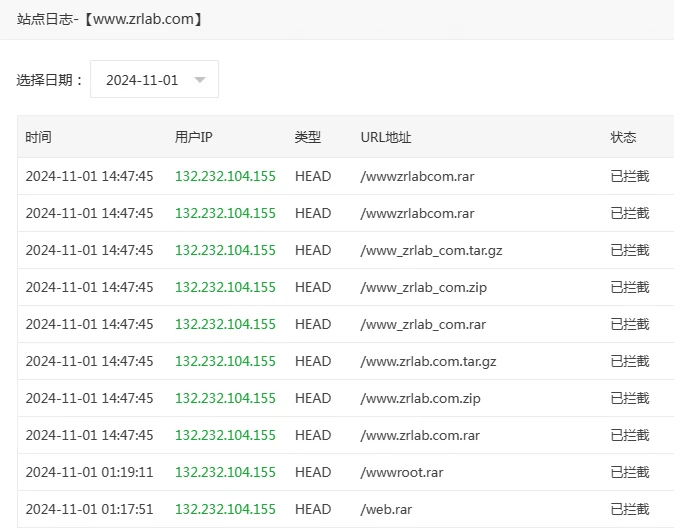Viewport: 674px width, 531px height.
Task: Click the 选择日期 label
Action: pyautogui.click(x=50, y=80)
